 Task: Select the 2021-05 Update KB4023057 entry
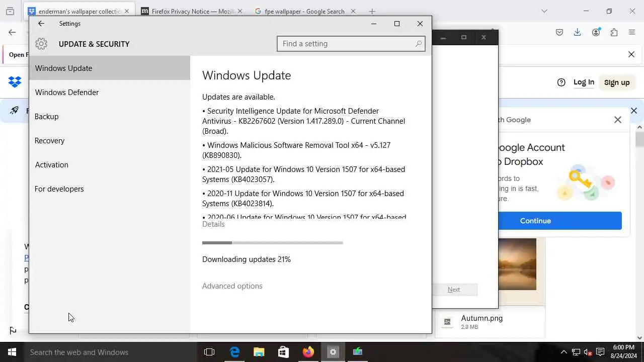pyautogui.click(x=303, y=174)
